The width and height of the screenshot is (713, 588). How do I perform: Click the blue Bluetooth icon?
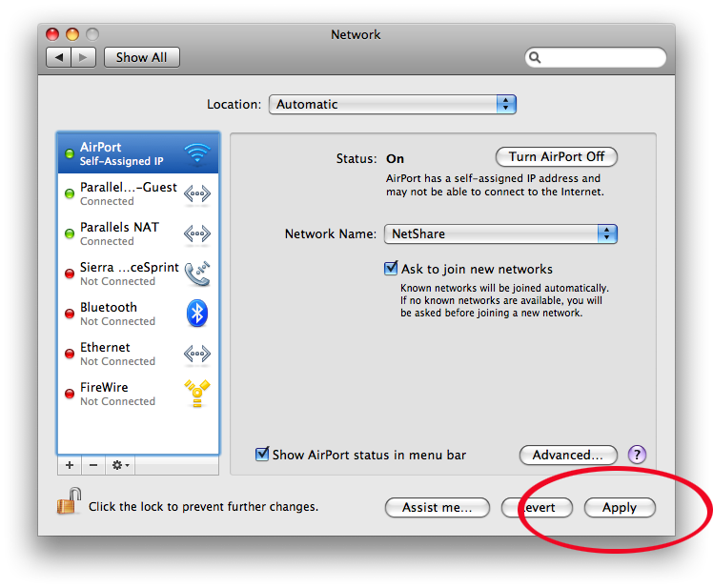[x=197, y=314]
